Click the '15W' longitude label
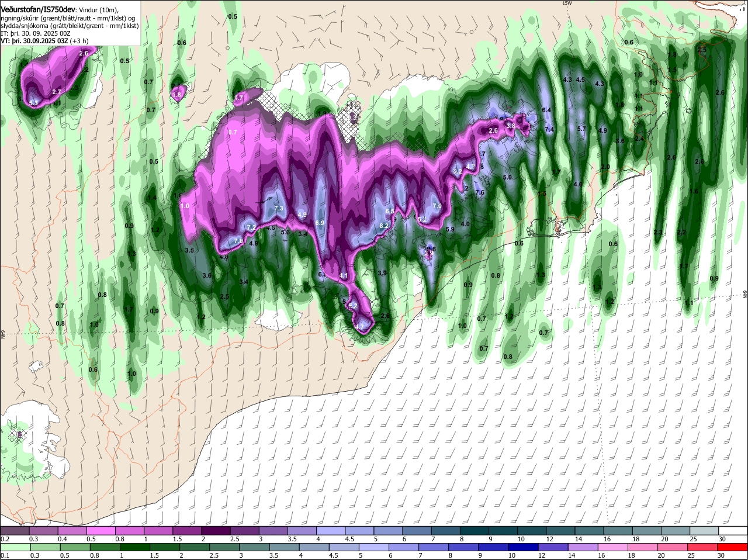The image size is (748, 560). (x=566, y=3)
